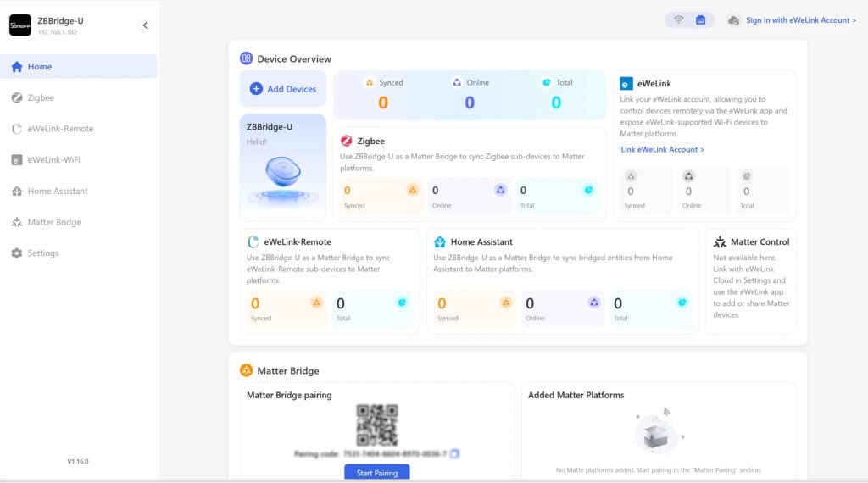Open eWeLink-WiFi sidebar page
Viewport: 868px width, 483px height.
(x=79, y=159)
